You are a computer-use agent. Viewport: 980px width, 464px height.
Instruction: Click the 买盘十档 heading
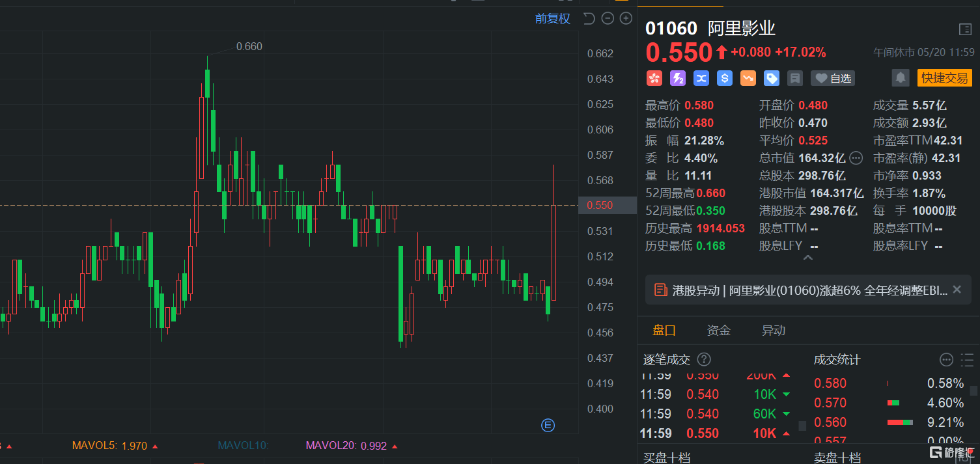(667, 457)
